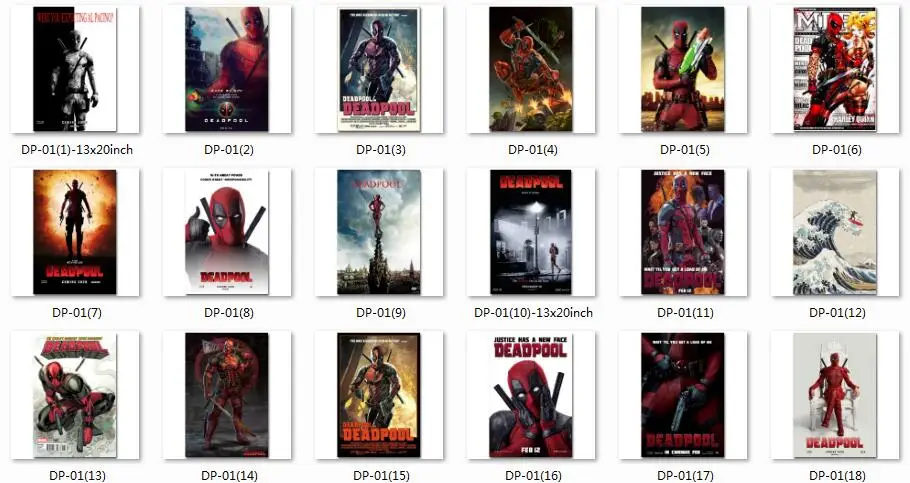Click the file name DP-01(18)

click(837, 475)
